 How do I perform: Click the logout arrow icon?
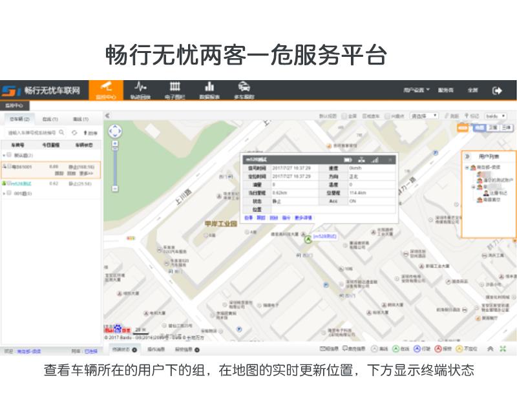tap(497, 90)
